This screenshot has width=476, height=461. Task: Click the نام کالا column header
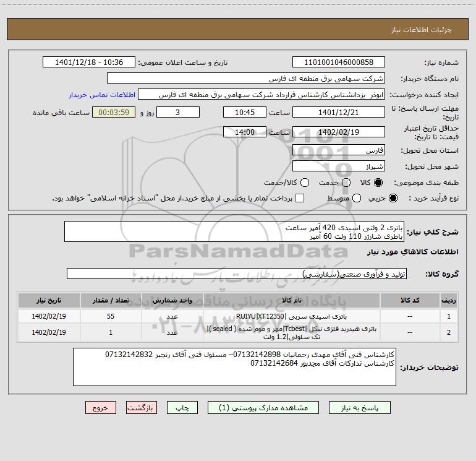tap(291, 300)
